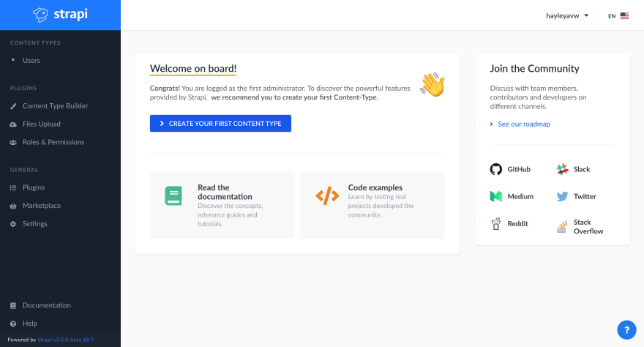Click the Roles & Permissions users icon

coord(13,142)
